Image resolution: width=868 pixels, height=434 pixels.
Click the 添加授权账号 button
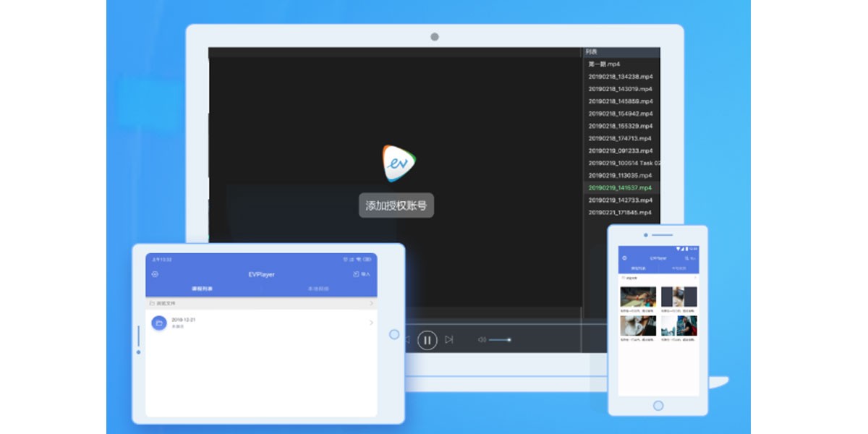click(x=396, y=205)
